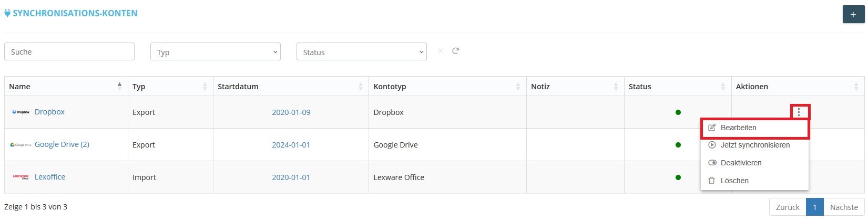Select Deaktivieren from the context menu
This screenshot has width=868, height=221.
click(x=754, y=163)
